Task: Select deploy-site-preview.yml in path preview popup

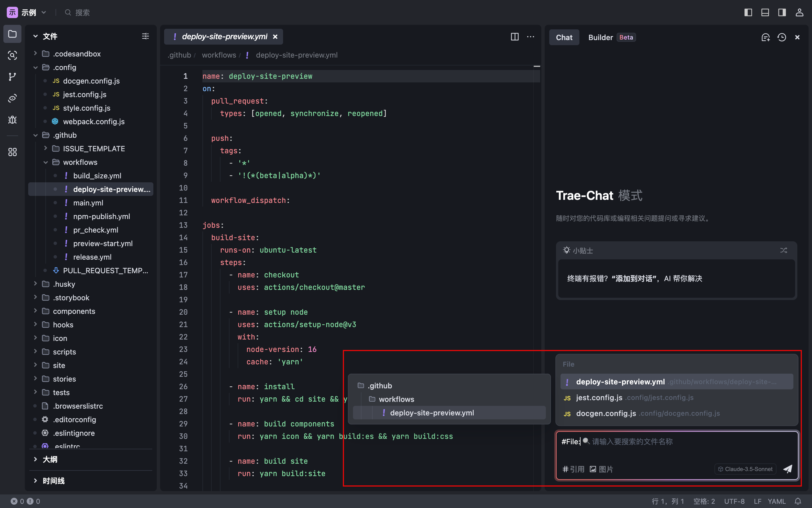Action: (x=449, y=413)
